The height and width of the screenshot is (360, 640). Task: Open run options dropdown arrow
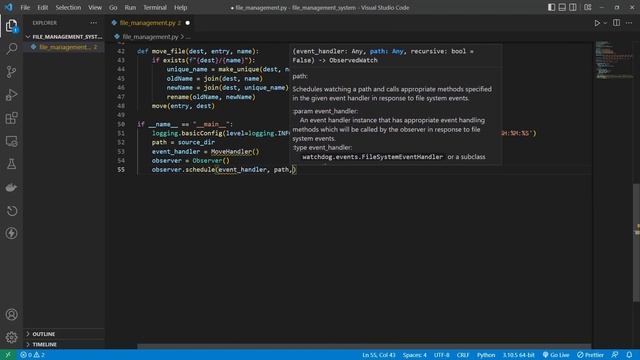(x=605, y=23)
